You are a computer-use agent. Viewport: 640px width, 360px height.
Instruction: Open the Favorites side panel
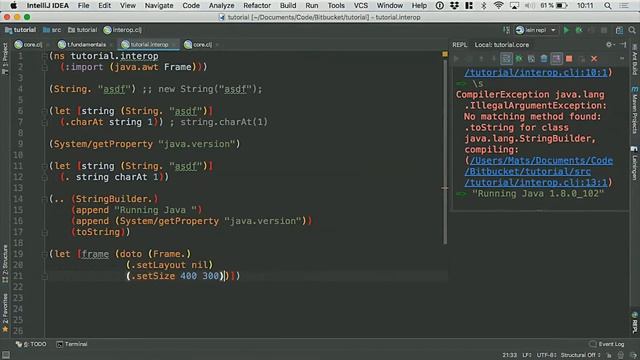5,313
